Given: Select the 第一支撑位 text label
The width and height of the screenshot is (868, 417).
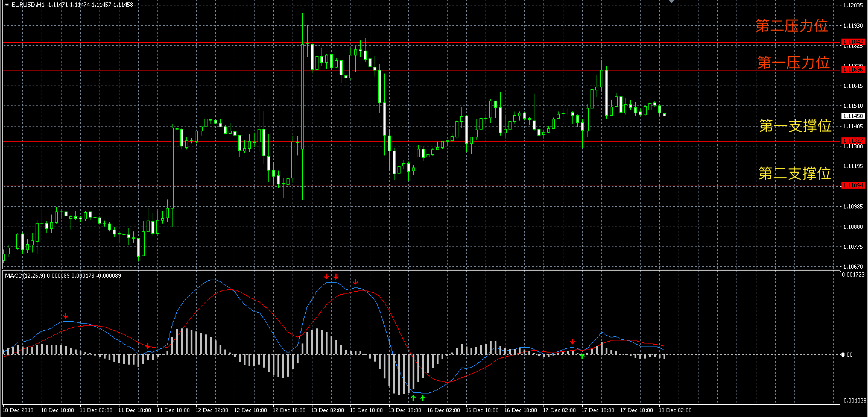Looking at the screenshot, I should (x=795, y=126).
